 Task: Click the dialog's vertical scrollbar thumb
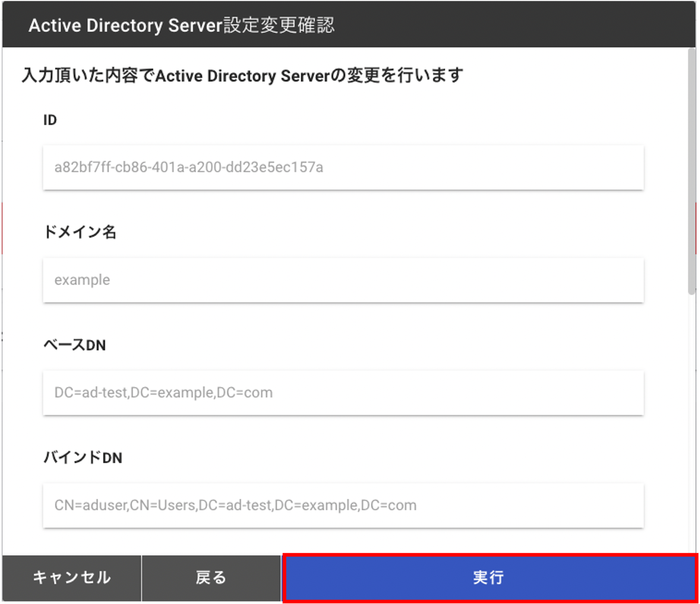pos(692,171)
